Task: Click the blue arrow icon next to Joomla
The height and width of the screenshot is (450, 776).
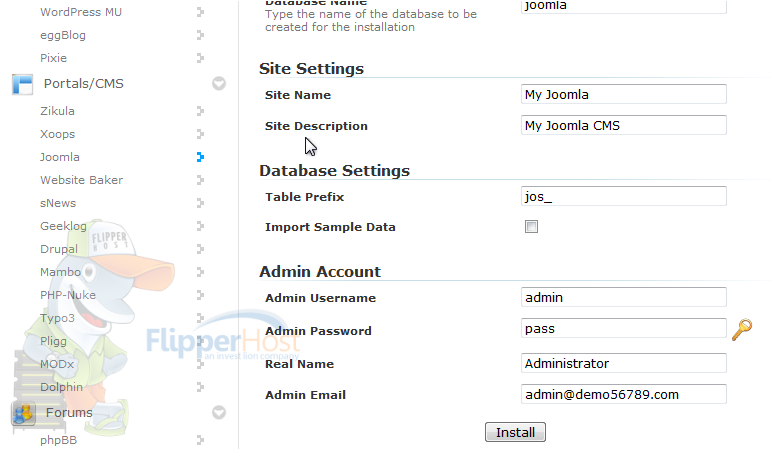Action: point(200,157)
